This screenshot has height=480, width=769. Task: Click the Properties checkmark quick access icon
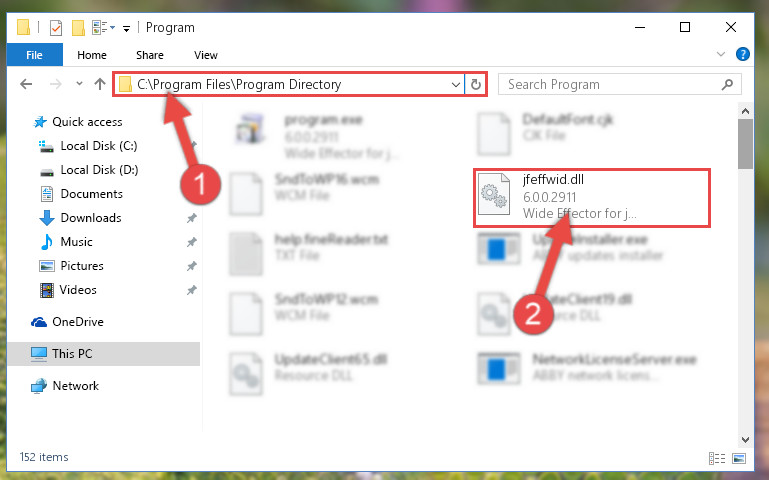(x=56, y=28)
